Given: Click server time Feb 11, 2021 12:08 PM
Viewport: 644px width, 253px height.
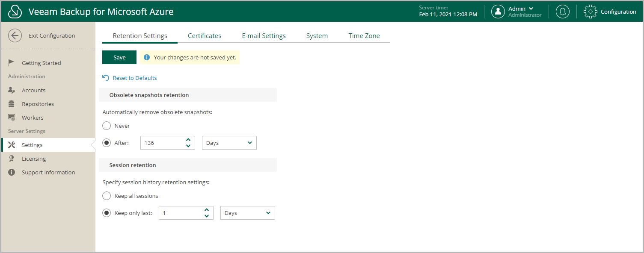Looking at the screenshot, I should pos(448,15).
